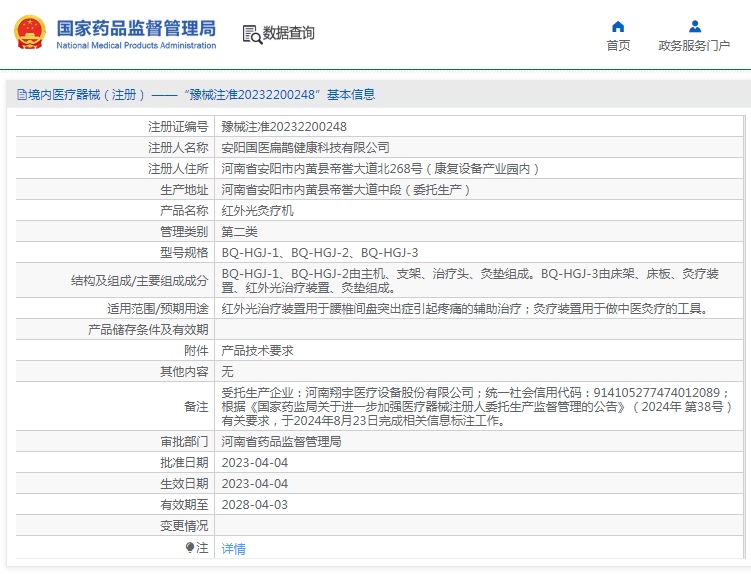Select structure composition description cell
Viewport: 751px width, 574px height.
click(x=478, y=280)
